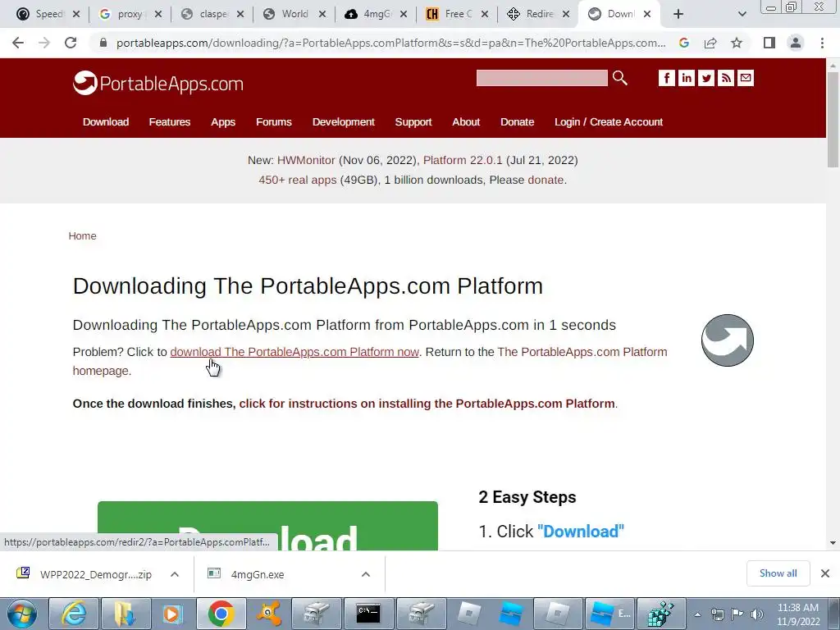Open the Development nav item
840x630 pixels.
pos(344,122)
